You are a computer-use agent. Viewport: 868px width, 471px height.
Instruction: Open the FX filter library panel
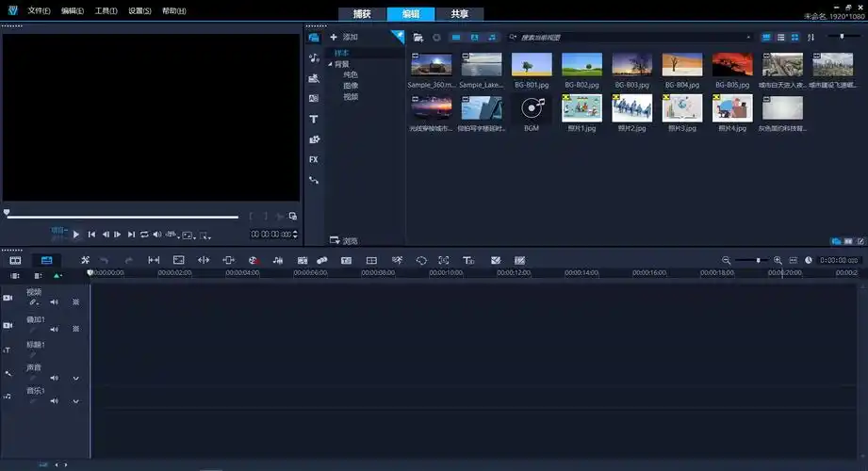(x=314, y=159)
